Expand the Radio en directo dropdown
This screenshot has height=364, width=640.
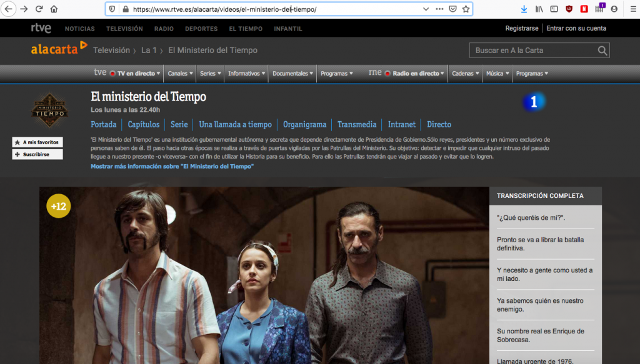[x=415, y=74]
